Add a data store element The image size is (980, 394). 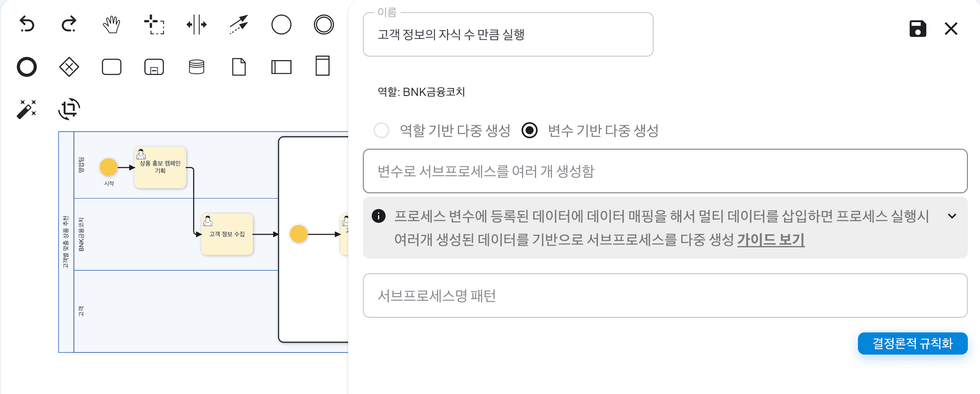point(196,67)
